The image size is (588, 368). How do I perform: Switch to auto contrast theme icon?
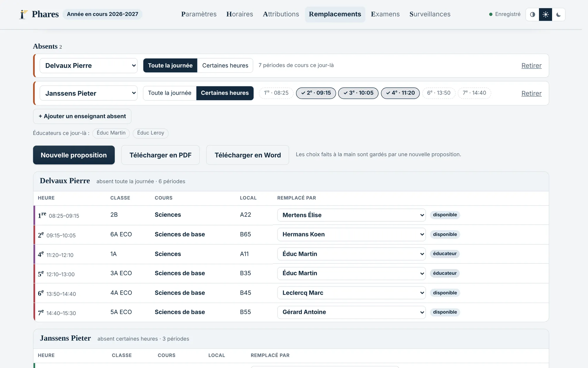(532, 14)
